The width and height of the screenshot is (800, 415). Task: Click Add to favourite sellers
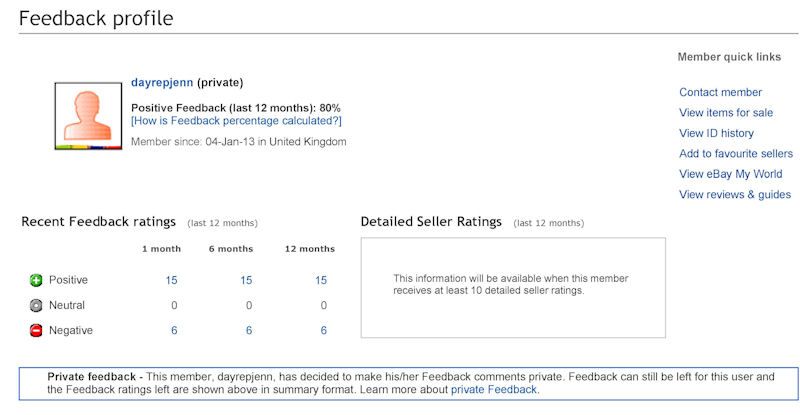pos(736,154)
